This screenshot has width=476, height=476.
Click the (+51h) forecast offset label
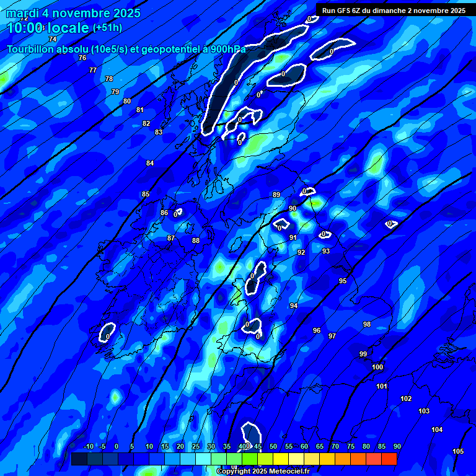107,28
